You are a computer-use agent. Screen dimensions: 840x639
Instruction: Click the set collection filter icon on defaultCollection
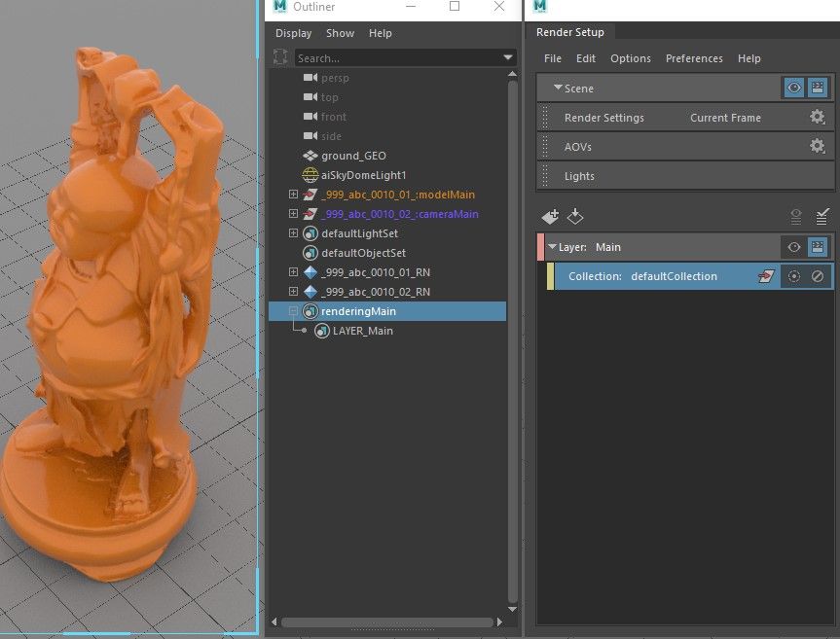pyautogui.click(x=766, y=276)
